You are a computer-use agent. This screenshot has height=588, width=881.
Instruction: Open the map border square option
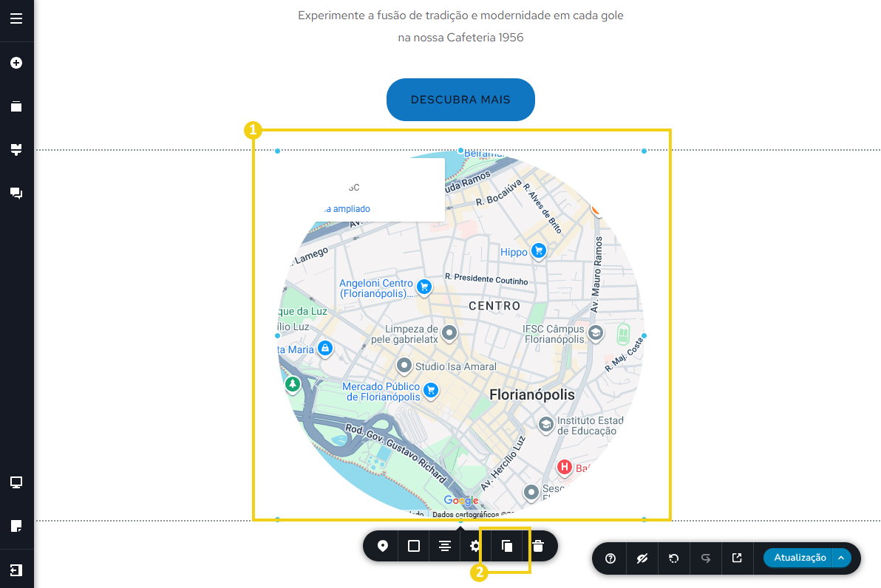click(414, 546)
